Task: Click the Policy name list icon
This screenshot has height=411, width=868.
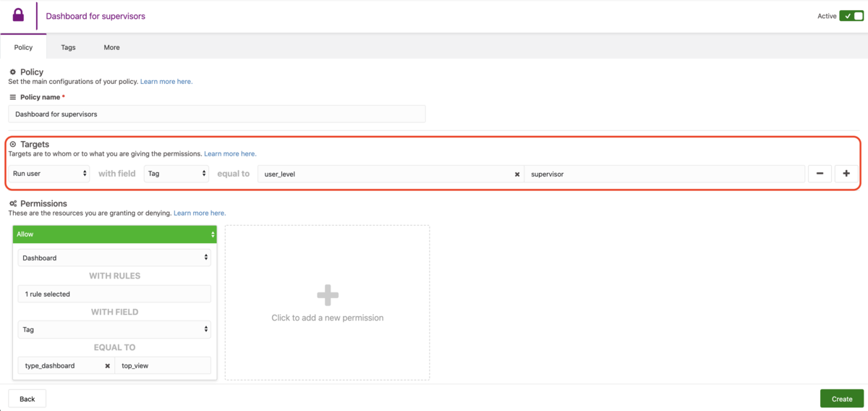Action: (13, 97)
